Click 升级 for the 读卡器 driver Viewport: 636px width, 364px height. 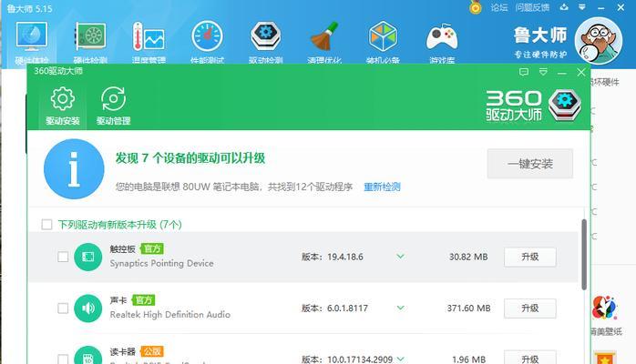point(530,357)
